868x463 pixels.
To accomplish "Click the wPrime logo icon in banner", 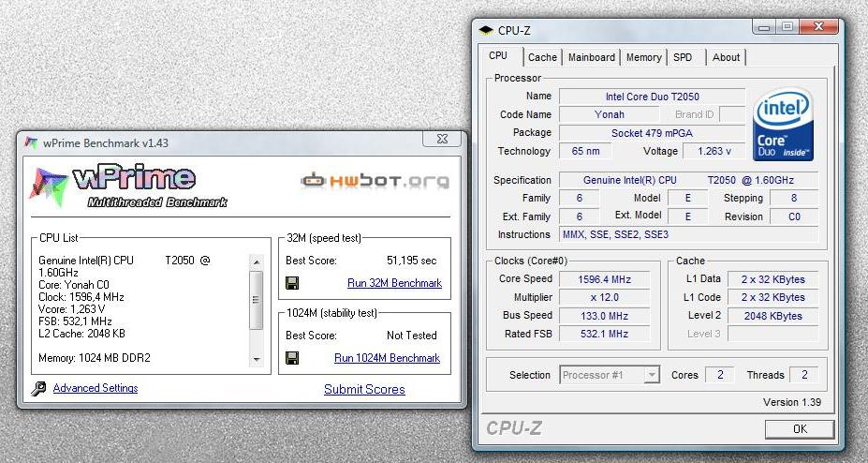I will 49,187.
